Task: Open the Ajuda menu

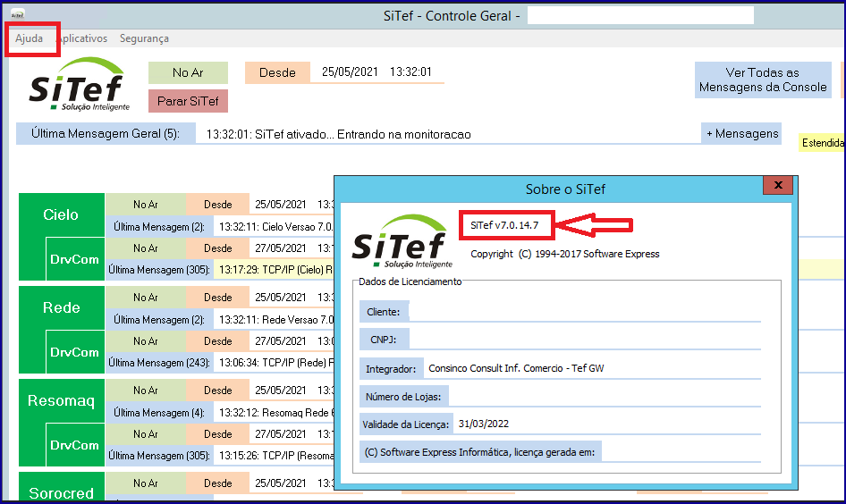Action: (x=30, y=38)
